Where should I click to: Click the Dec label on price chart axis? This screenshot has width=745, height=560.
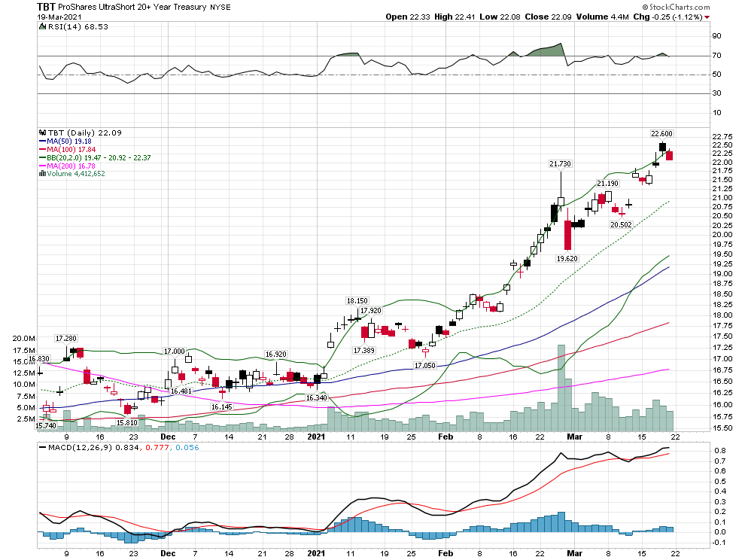coord(168,437)
